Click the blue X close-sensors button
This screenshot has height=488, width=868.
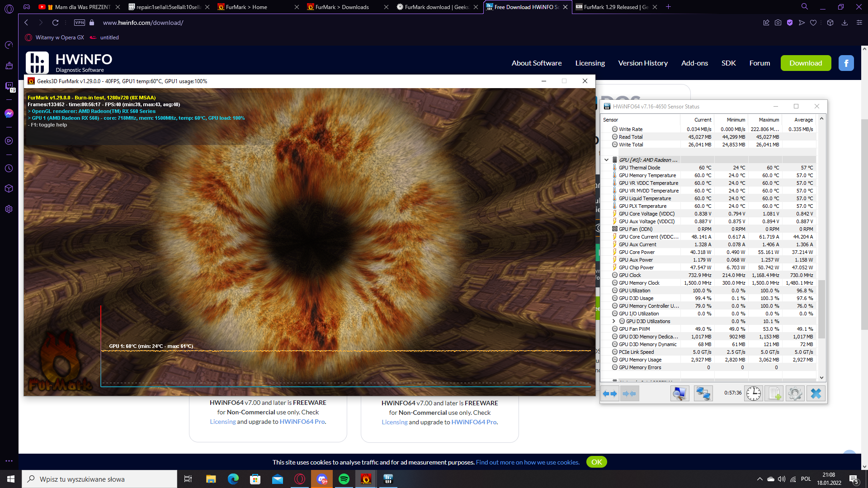pyautogui.click(x=816, y=394)
